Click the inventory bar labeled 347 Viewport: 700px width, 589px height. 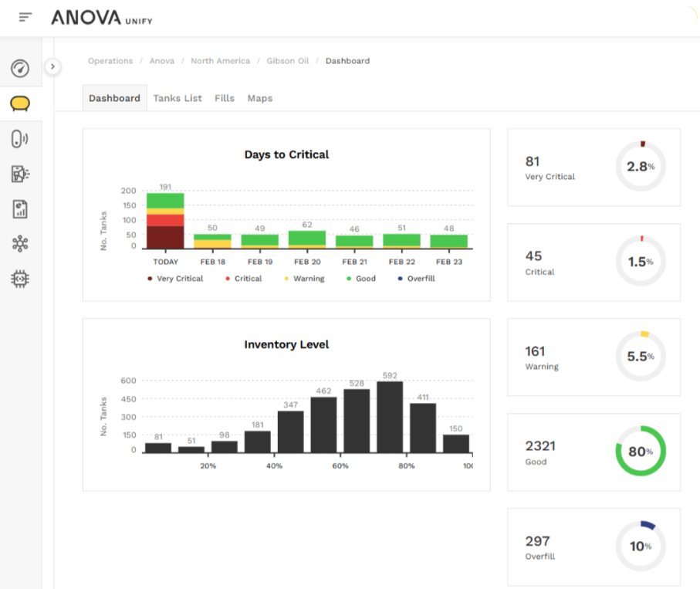tap(291, 432)
